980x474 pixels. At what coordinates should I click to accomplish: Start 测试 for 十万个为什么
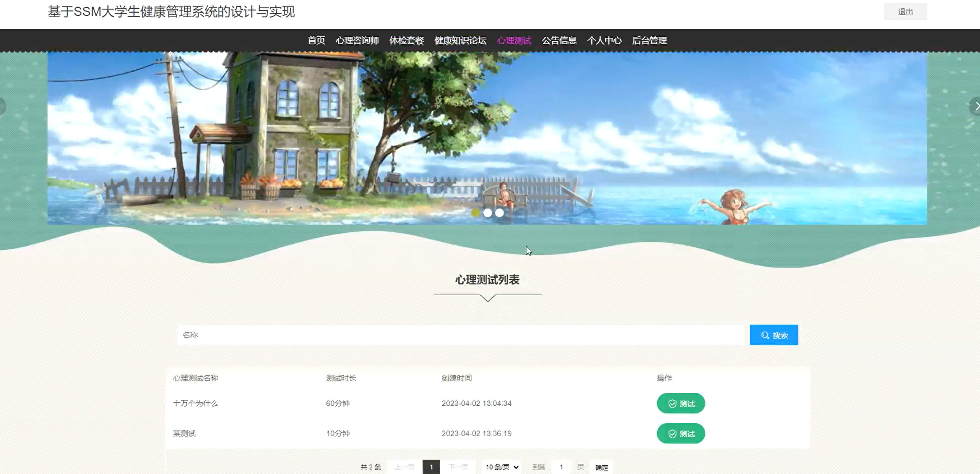click(681, 404)
